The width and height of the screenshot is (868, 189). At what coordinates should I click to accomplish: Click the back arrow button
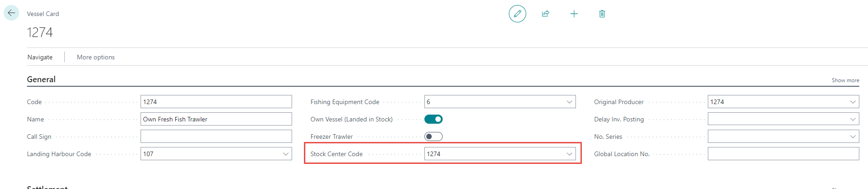click(11, 13)
